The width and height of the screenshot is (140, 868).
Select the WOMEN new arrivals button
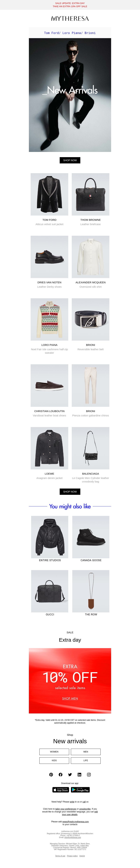click(54, 751)
